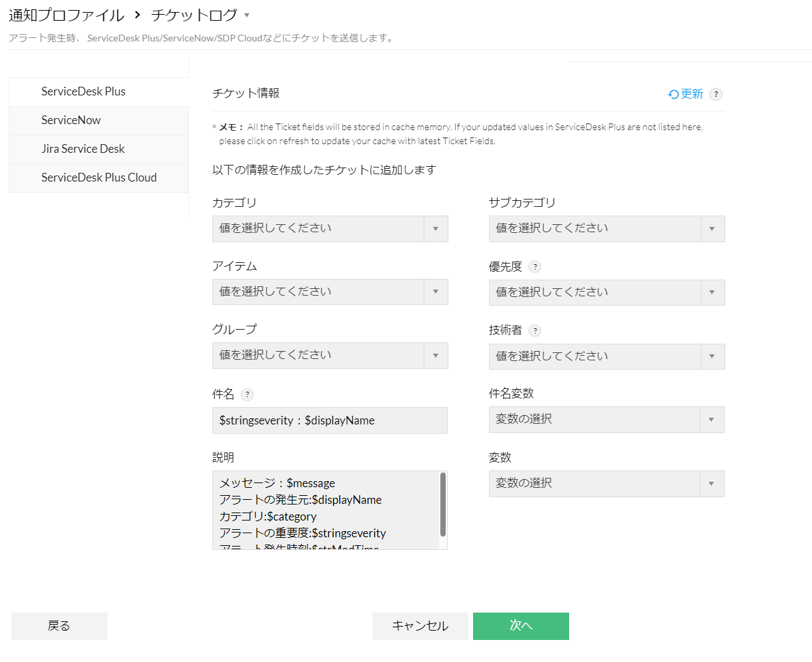Click the help icon beside 技術者
This screenshot has width=812, height=662.
(x=534, y=330)
